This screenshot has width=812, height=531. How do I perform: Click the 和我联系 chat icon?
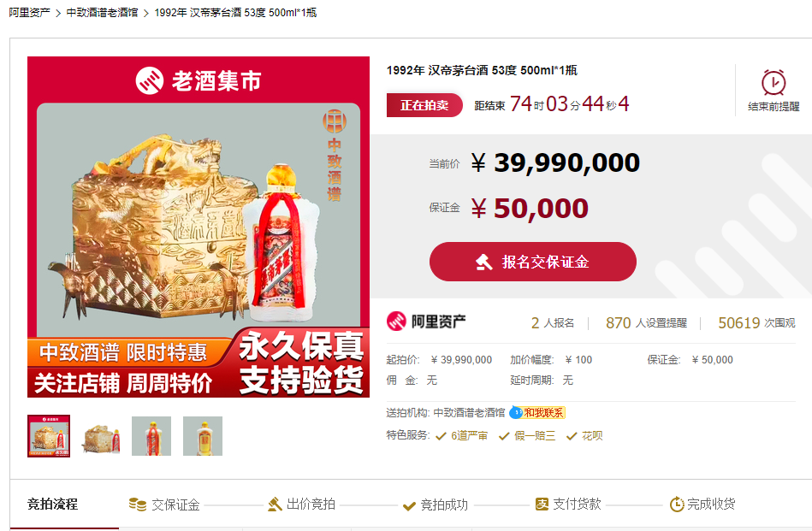coord(516,412)
